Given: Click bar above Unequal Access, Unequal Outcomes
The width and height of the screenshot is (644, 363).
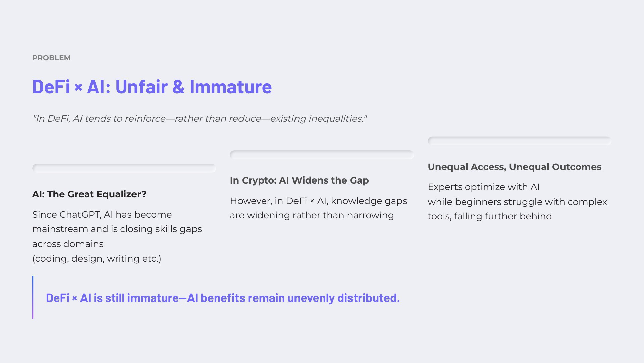Looking at the screenshot, I should tap(520, 141).
